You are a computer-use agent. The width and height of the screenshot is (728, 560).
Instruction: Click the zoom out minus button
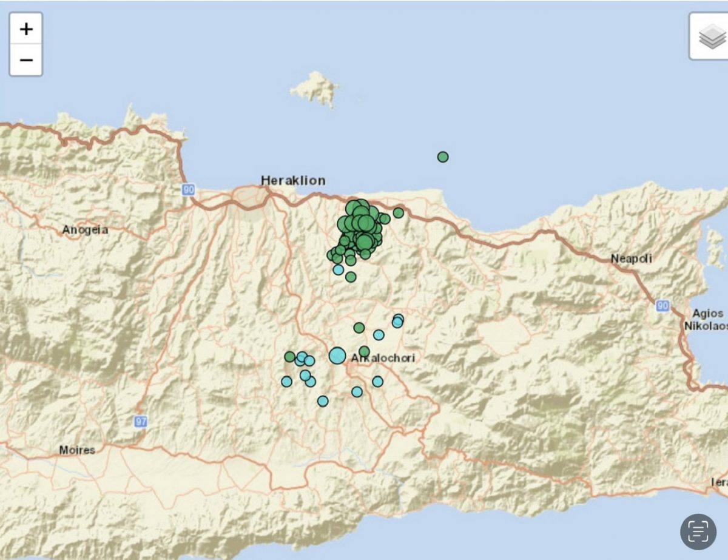(26, 60)
